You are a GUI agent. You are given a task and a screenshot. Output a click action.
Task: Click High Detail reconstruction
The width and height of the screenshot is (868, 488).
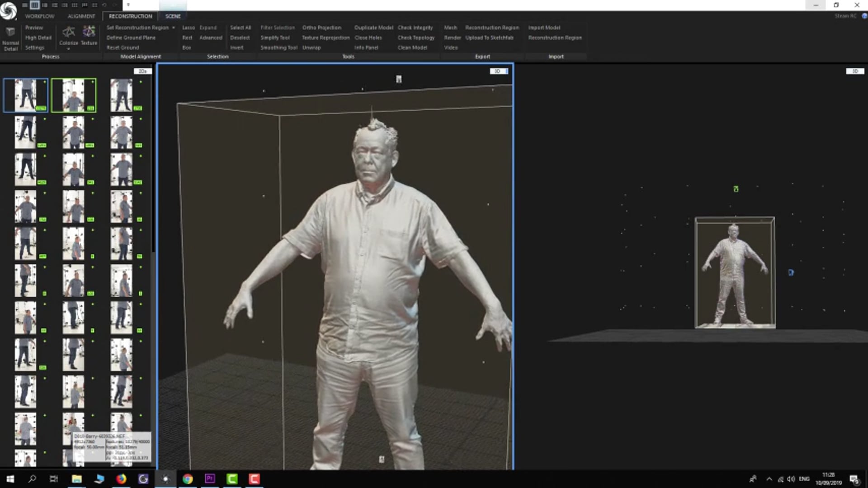(x=38, y=38)
